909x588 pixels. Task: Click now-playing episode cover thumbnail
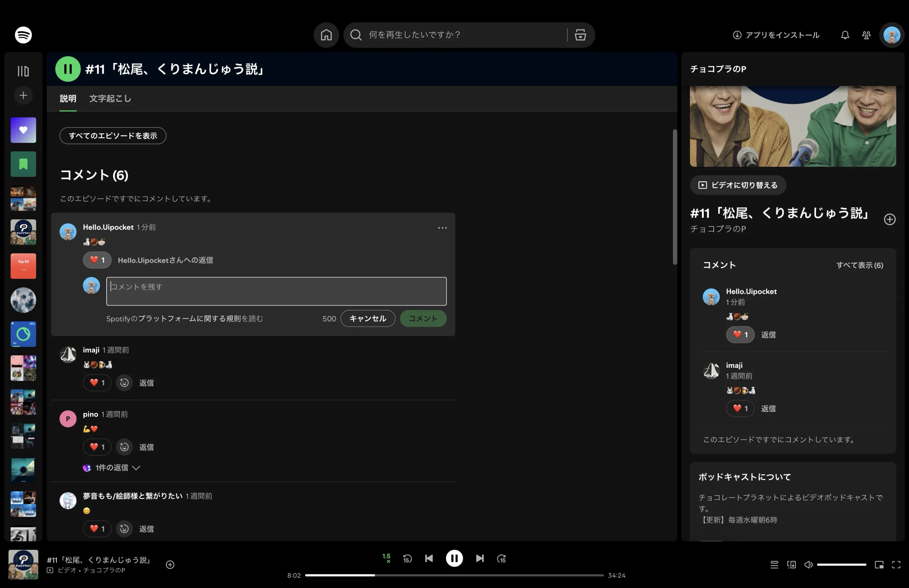pyautogui.click(x=23, y=565)
